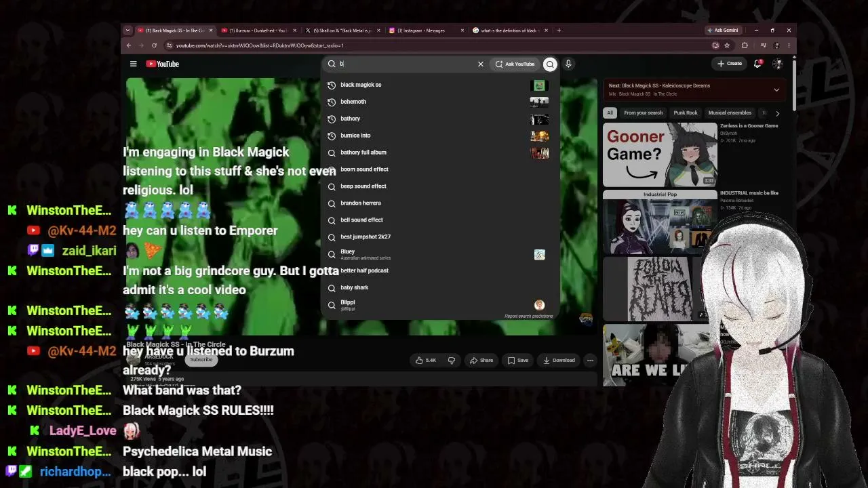The height and width of the screenshot is (488, 868).
Task: Submit search with the magnifier button
Action: coord(550,64)
